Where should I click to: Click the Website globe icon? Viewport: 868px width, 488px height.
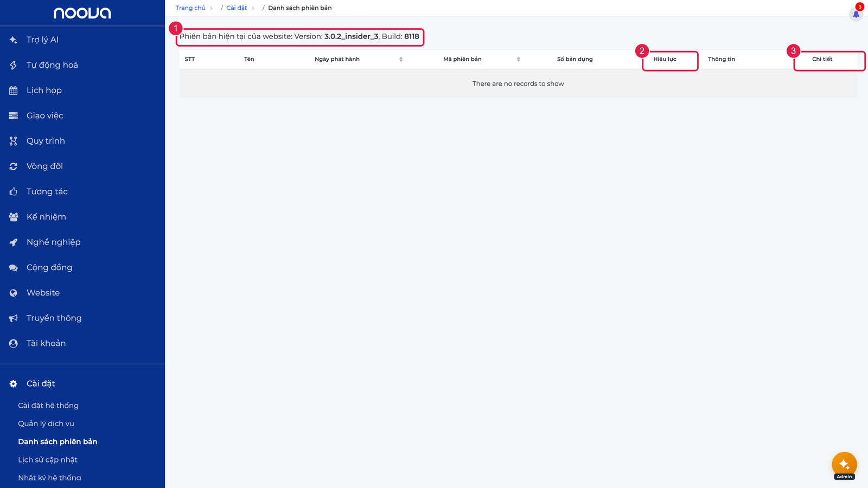point(14,293)
